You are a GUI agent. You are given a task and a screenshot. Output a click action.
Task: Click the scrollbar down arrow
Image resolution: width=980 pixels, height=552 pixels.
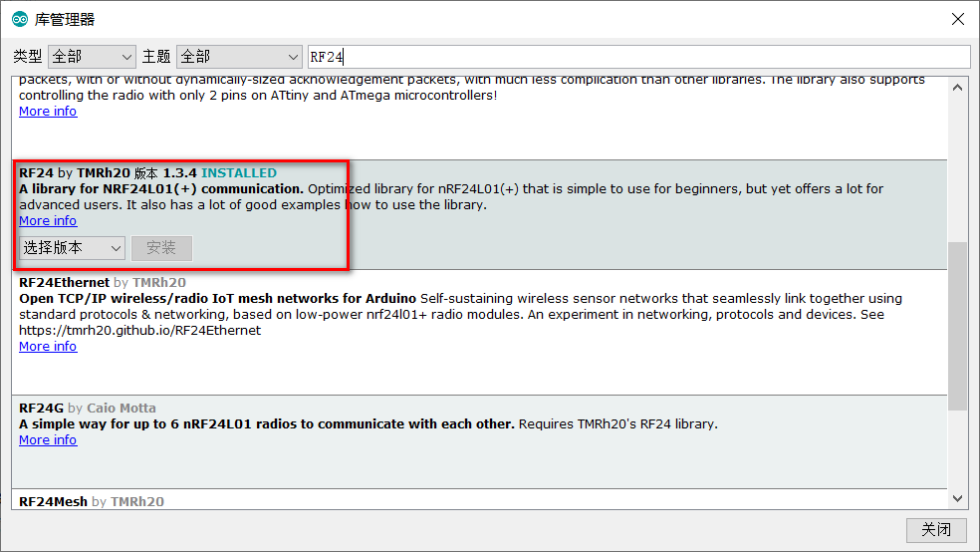957,498
